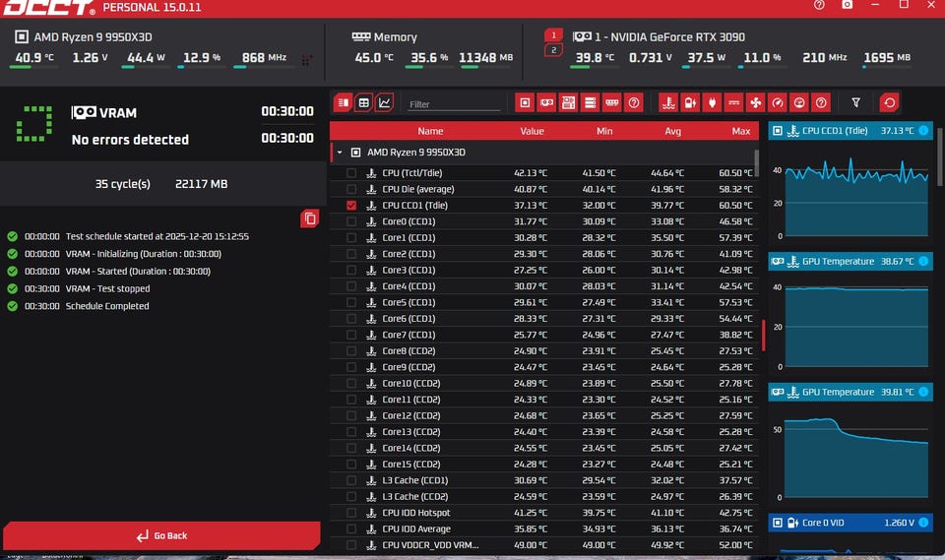
Task: Check the L3 Cache (CCD1) checkbox
Action: pyautogui.click(x=351, y=480)
